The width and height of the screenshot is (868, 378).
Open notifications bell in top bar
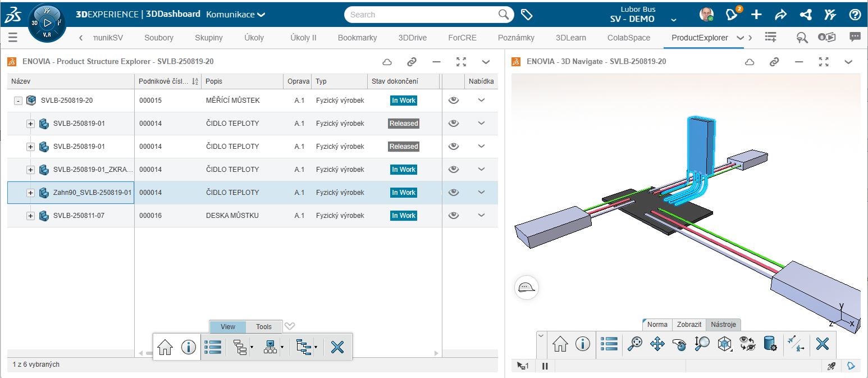pyautogui.click(x=732, y=15)
